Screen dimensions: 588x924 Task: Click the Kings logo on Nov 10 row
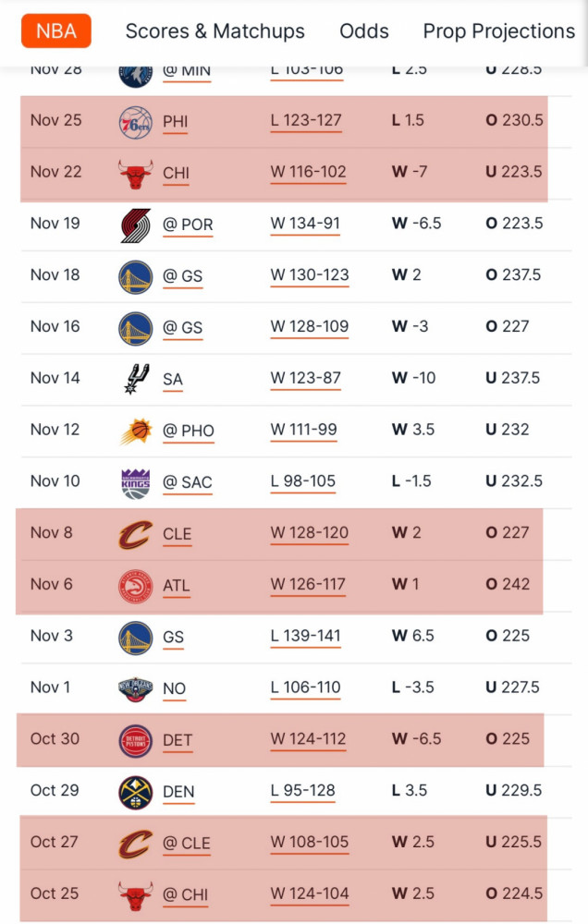tap(136, 483)
